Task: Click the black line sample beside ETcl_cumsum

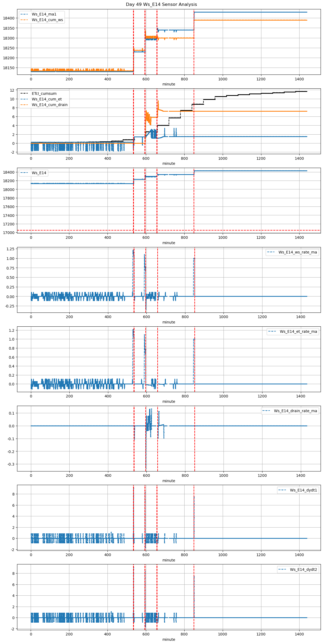Action: point(24,93)
